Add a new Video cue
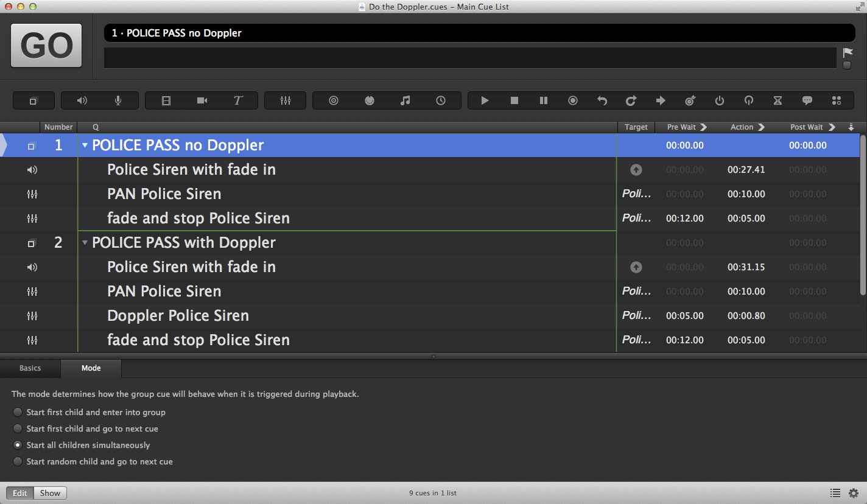The image size is (867, 504). coord(166,100)
